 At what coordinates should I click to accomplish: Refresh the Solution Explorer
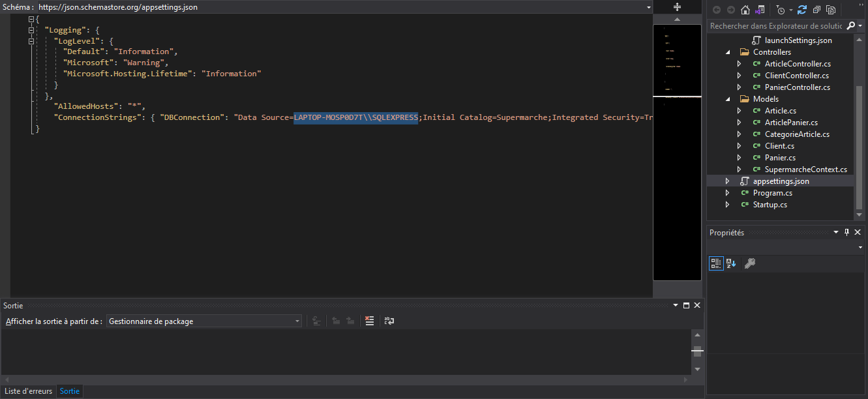click(802, 10)
